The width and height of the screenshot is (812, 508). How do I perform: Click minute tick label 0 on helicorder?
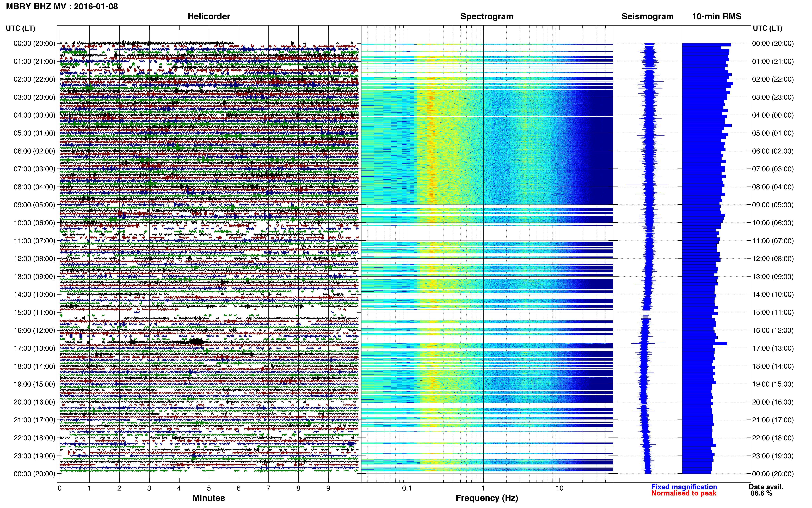pos(59,488)
